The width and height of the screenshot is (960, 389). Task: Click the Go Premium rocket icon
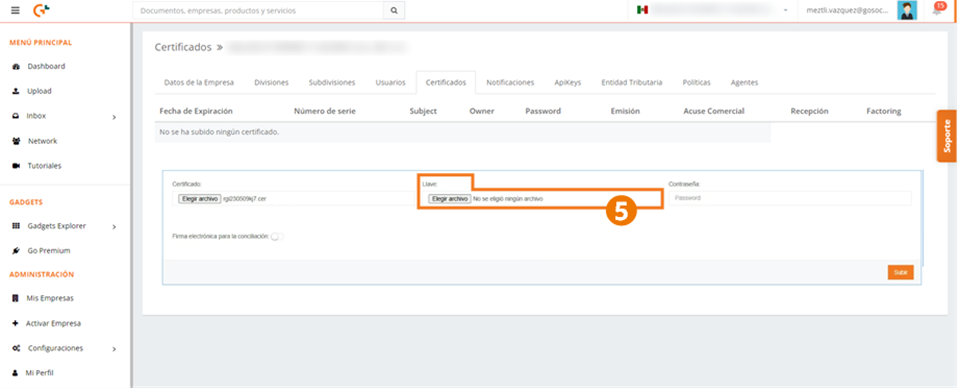pyautogui.click(x=16, y=251)
